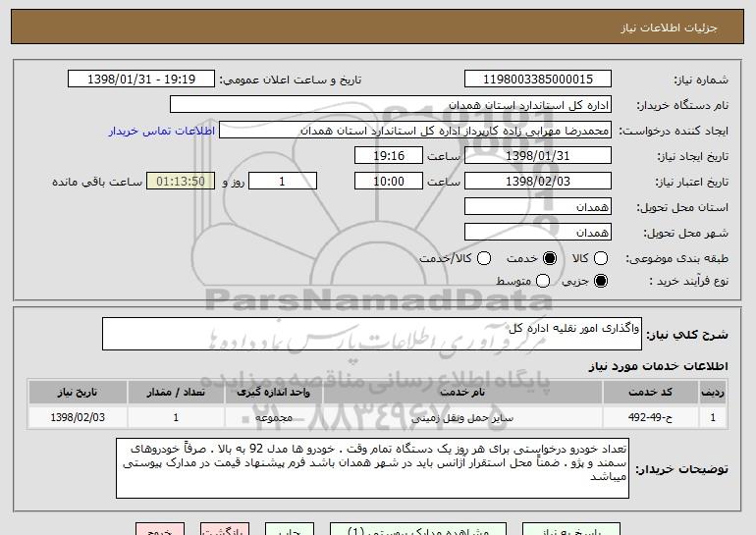Click the validity time field 10:00
This screenshot has width=756, height=535.
coord(389,182)
